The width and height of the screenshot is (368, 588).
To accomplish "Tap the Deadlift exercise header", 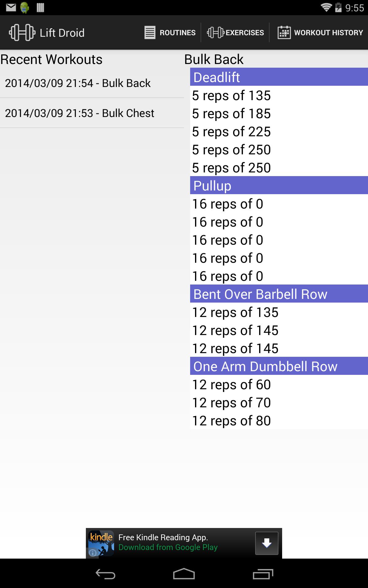I will pyautogui.click(x=278, y=77).
